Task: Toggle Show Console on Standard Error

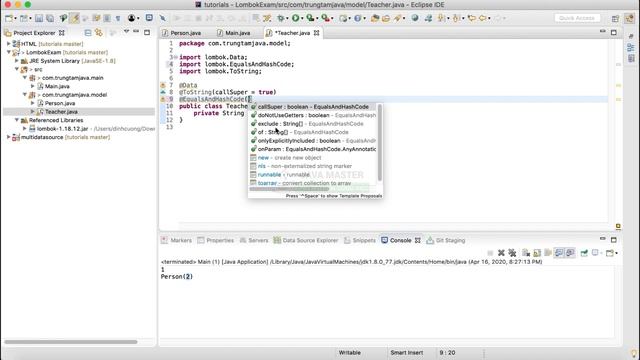Action: point(570,253)
